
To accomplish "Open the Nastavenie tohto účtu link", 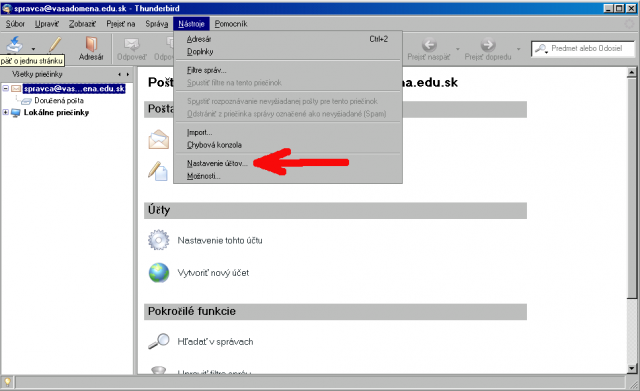I will pyautogui.click(x=220, y=240).
